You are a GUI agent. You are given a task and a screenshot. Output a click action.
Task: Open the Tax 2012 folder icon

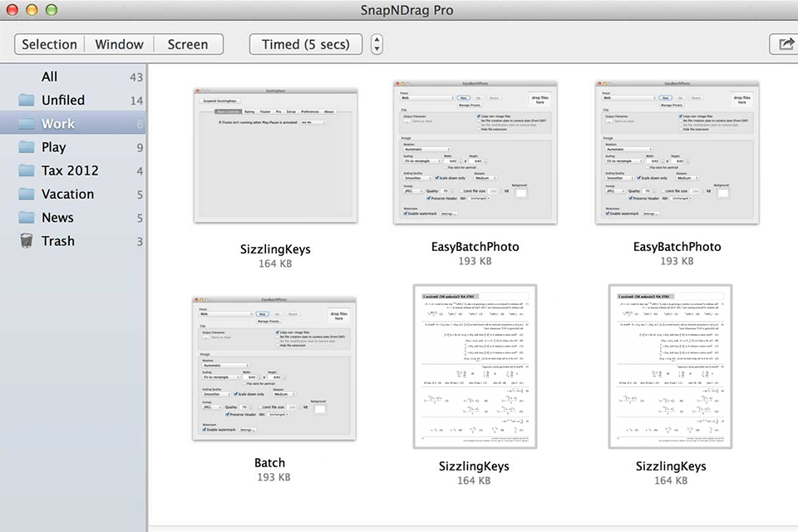click(x=25, y=170)
